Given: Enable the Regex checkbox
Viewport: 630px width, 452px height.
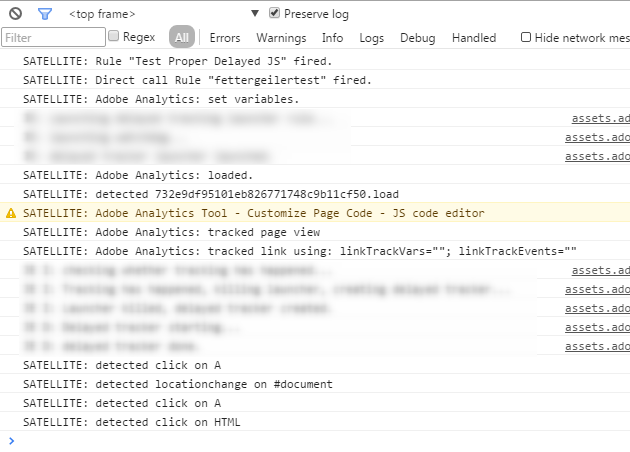Looking at the screenshot, I should pos(114,37).
